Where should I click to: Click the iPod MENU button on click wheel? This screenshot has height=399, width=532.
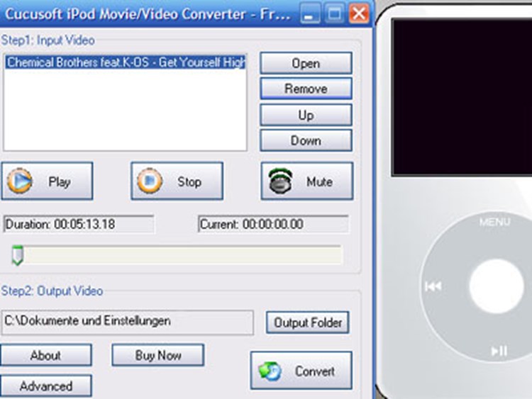coord(494,222)
